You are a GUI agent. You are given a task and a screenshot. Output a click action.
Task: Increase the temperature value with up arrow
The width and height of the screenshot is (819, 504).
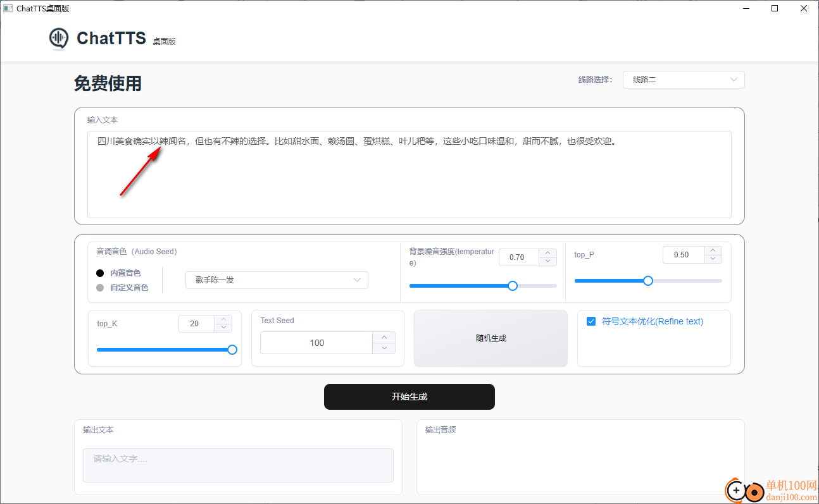(548, 253)
